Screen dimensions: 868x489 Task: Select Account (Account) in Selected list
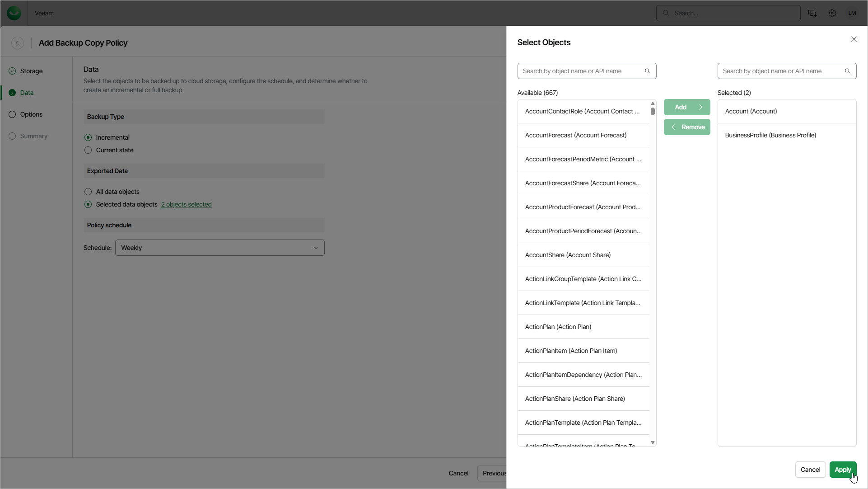tap(787, 111)
